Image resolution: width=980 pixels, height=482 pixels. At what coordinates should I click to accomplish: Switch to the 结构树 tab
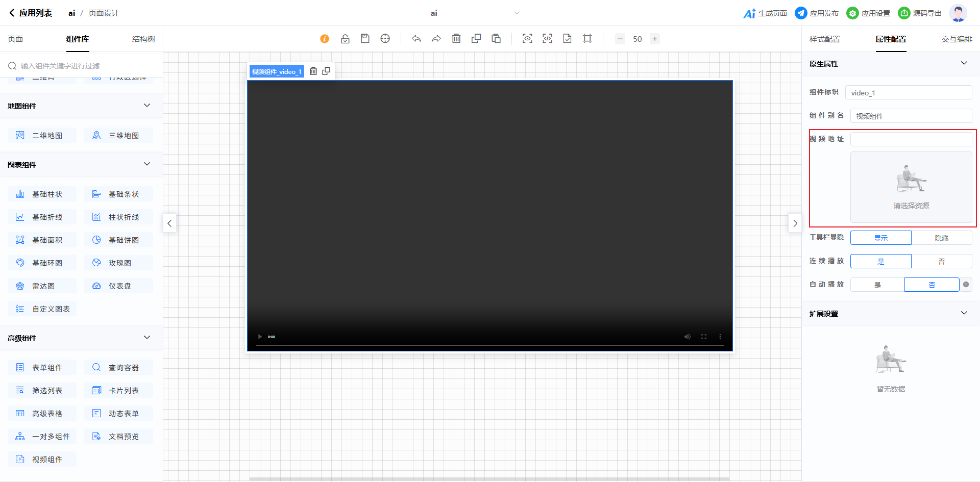click(143, 39)
